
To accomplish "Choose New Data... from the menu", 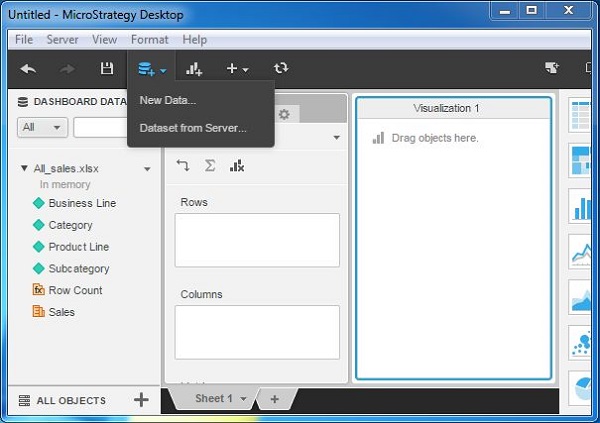I will (x=168, y=100).
